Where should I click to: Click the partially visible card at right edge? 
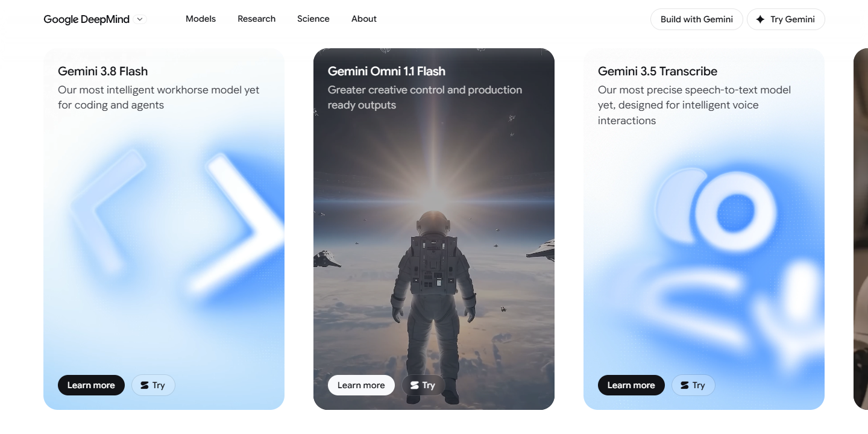click(861, 229)
